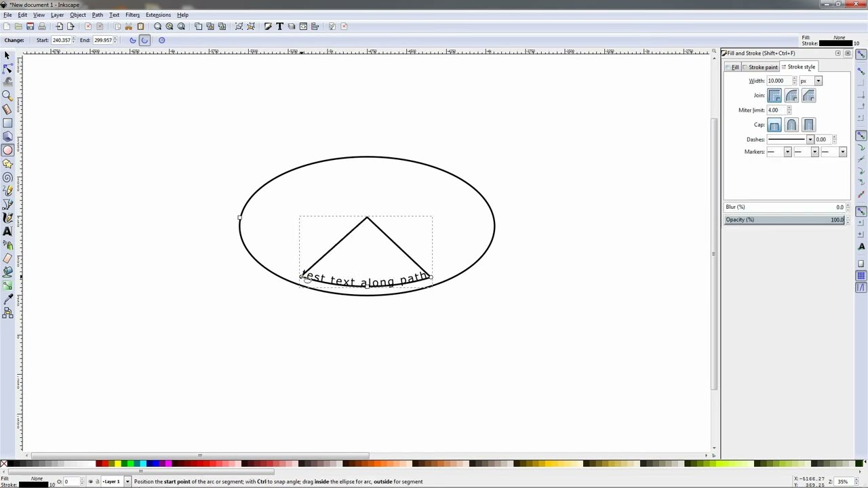Toggle the grid snapping icon in snap bar
The image size is (868, 488).
pos(861,276)
